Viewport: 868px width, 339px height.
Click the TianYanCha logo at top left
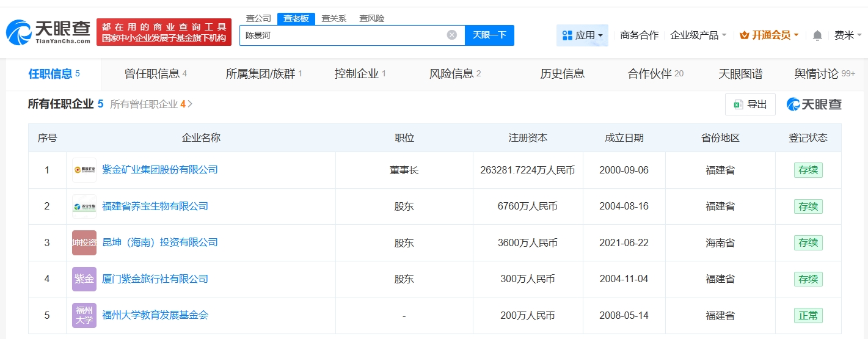[x=49, y=32]
